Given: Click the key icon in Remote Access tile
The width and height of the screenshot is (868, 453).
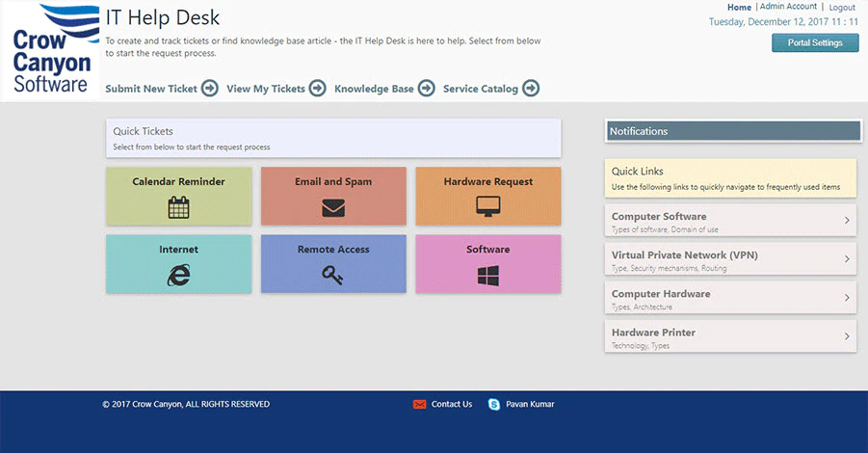Looking at the screenshot, I should 332,275.
